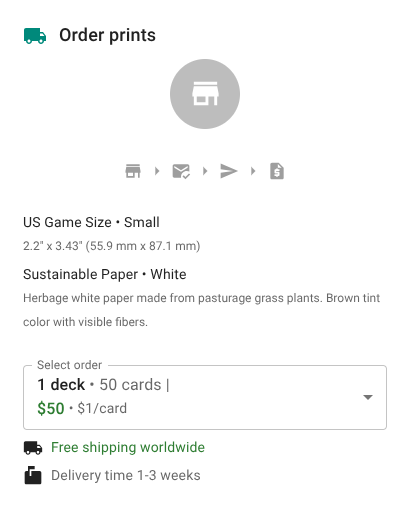409x508 pixels.
Task: Click US Game Size Small label
Action: [91, 222]
